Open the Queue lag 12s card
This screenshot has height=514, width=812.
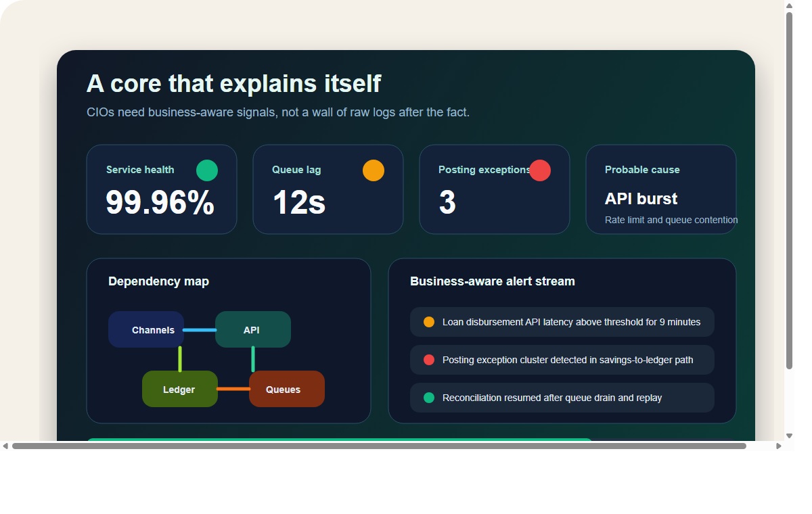click(x=328, y=189)
